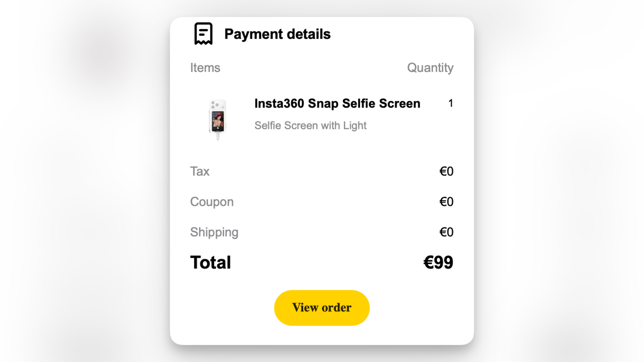Screen dimensions: 644x362
Task: Select the Quantity column header
Action: (431, 68)
